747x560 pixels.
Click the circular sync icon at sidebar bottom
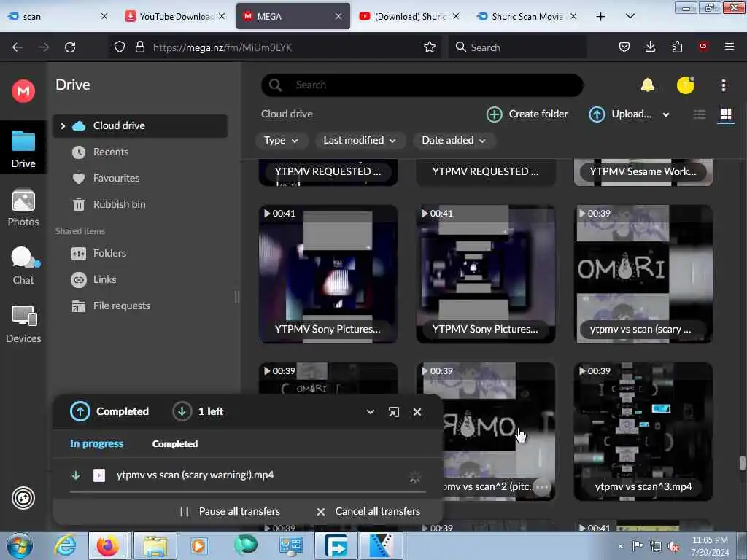click(x=23, y=498)
